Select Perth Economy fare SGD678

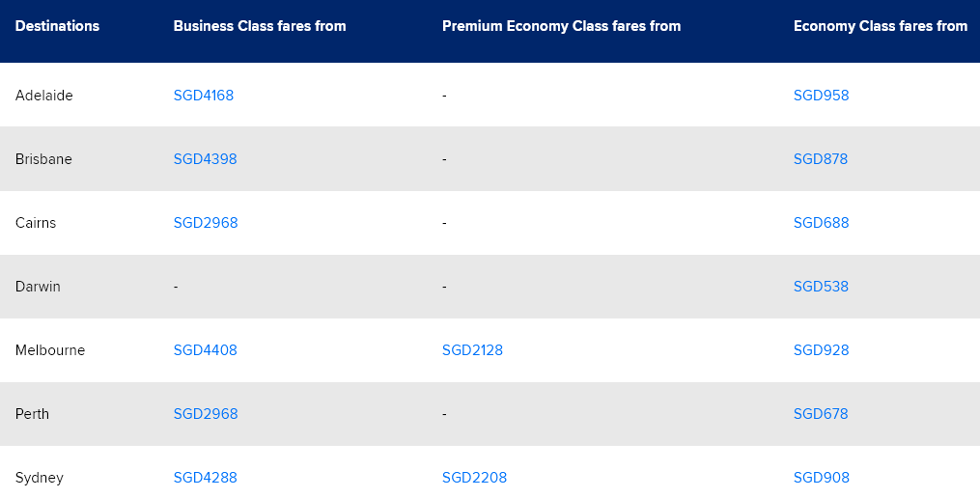point(821,414)
